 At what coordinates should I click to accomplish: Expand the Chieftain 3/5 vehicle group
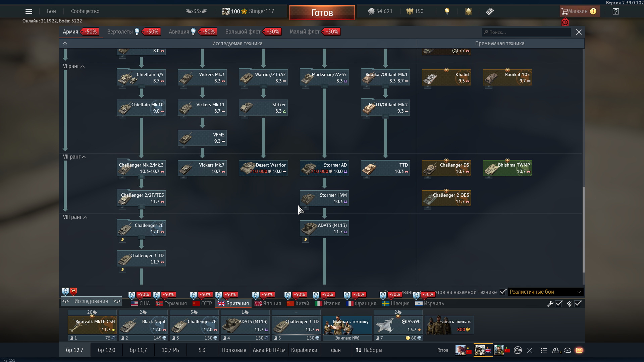(x=141, y=86)
